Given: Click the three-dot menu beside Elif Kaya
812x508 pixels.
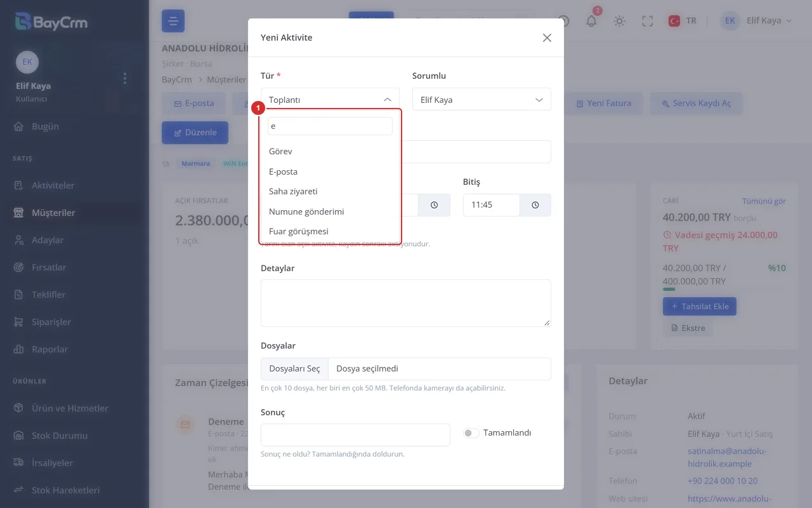Looking at the screenshot, I should 125,78.
